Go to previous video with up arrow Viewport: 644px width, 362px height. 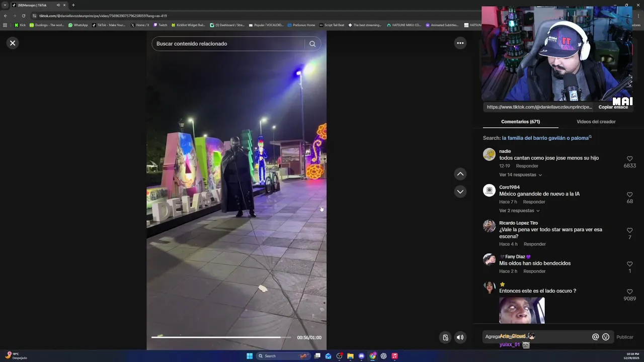pos(460,174)
